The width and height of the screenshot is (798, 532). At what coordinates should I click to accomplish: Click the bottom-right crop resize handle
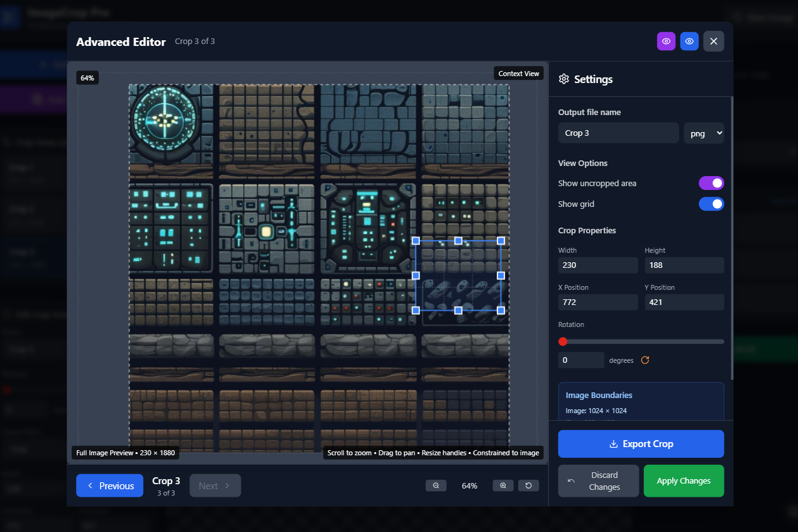point(501,310)
